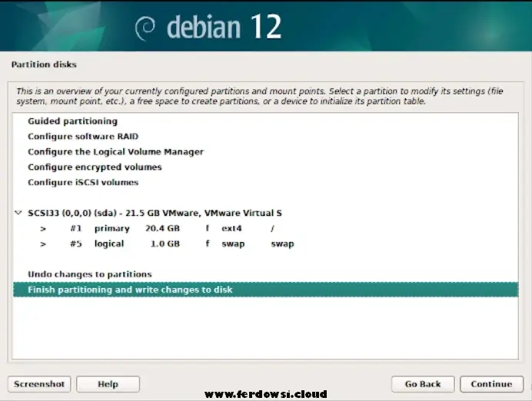Open Configure software RAID

[x=266, y=136]
